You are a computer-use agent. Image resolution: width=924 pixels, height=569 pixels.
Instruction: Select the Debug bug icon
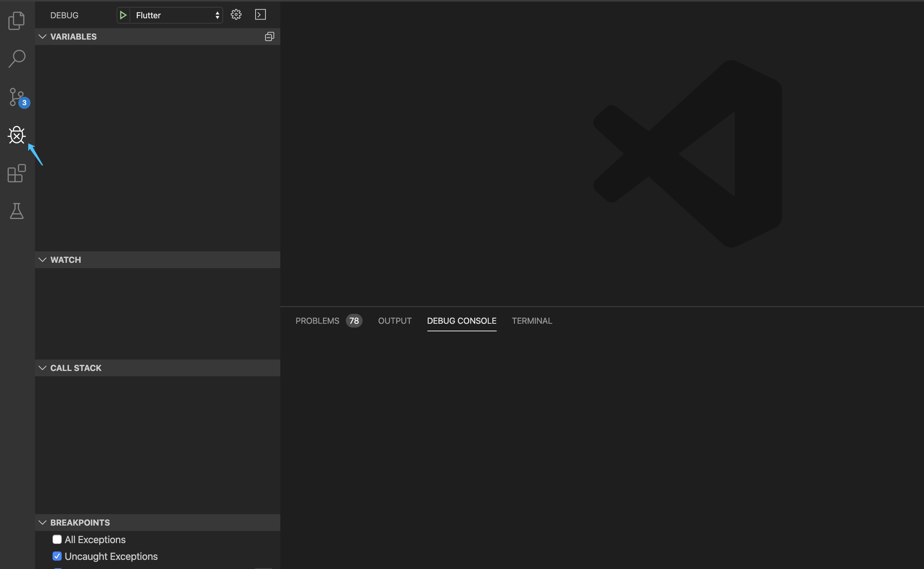point(17,135)
